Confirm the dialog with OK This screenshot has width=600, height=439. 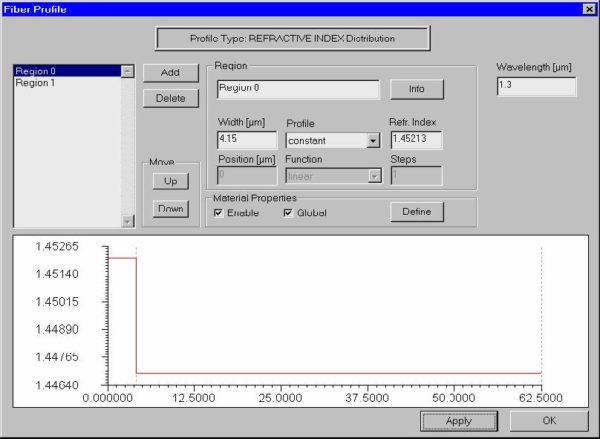pyautogui.click(x=549, y=421)
